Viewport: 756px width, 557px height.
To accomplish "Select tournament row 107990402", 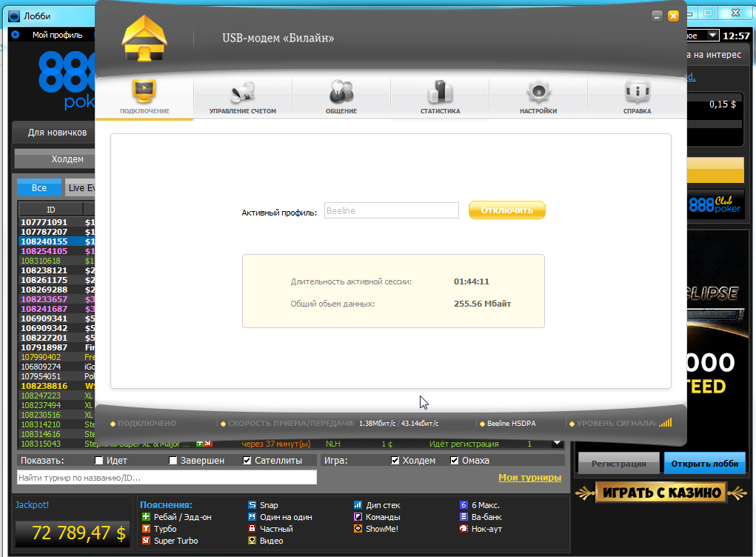I will point(57,357).
